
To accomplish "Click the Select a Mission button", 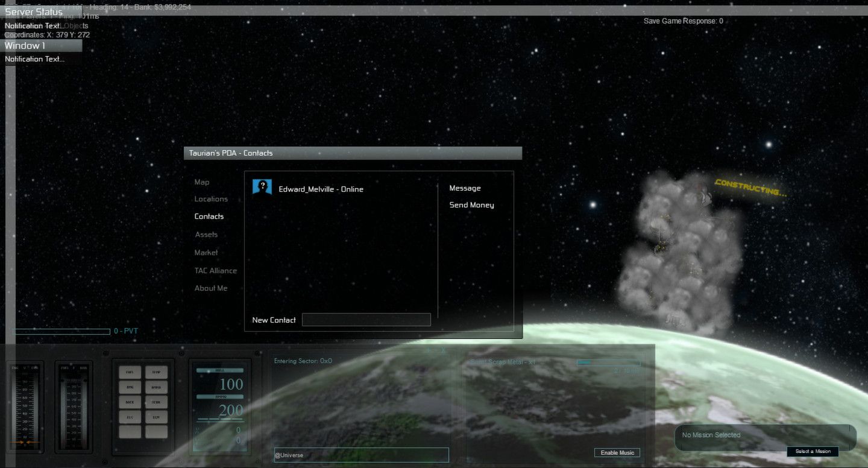I will [813, 451].
